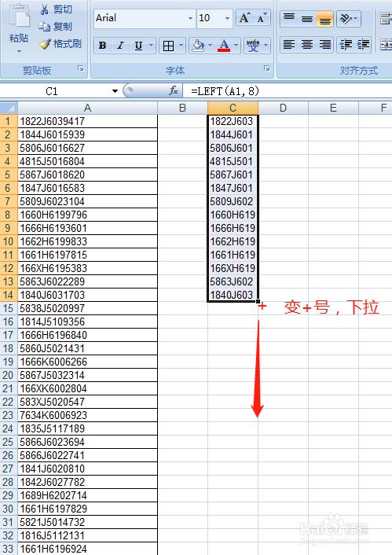
Task: Click the Paste (粘贴) clipboard icon
Action: tap(20, 17)
